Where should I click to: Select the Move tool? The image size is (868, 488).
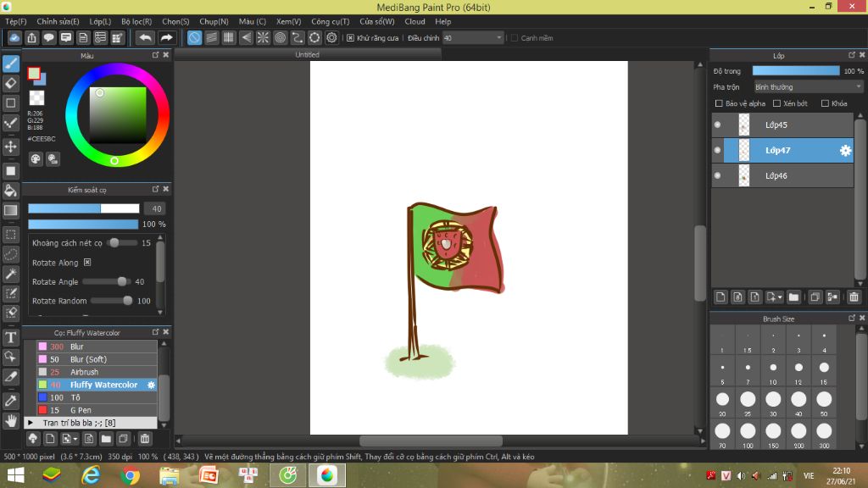[11, 147]
